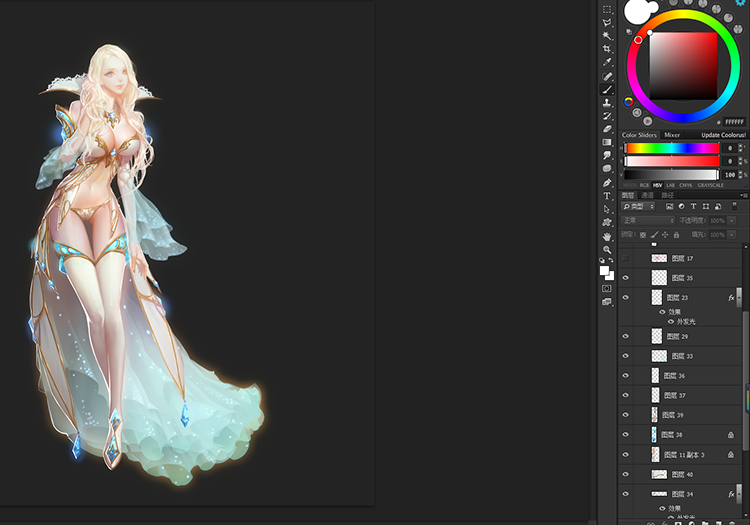750x525 pixels.
Task: Select the Healing Brush tool
Action: [607, 76]
